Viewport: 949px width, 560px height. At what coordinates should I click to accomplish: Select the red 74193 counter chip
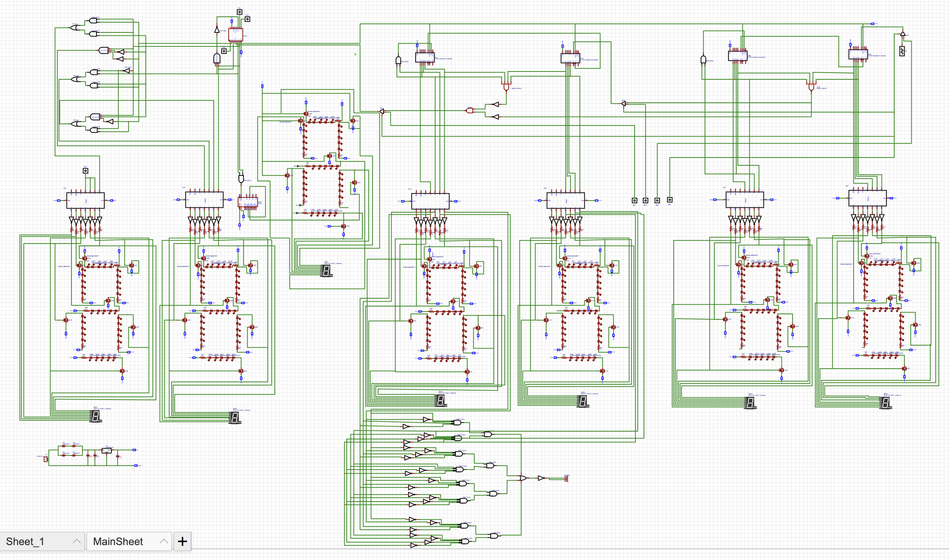point(235,35)
